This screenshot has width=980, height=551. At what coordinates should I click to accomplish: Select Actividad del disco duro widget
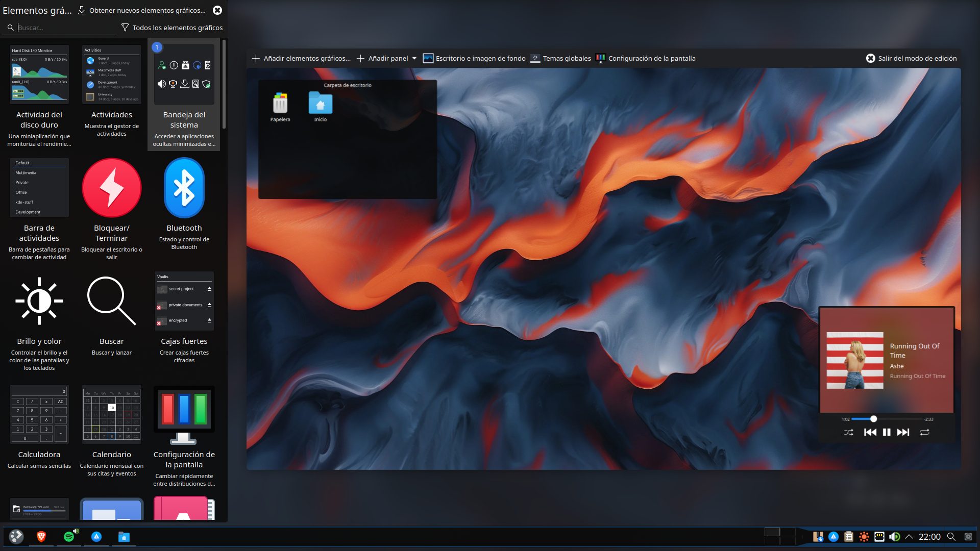click(39, 95)
